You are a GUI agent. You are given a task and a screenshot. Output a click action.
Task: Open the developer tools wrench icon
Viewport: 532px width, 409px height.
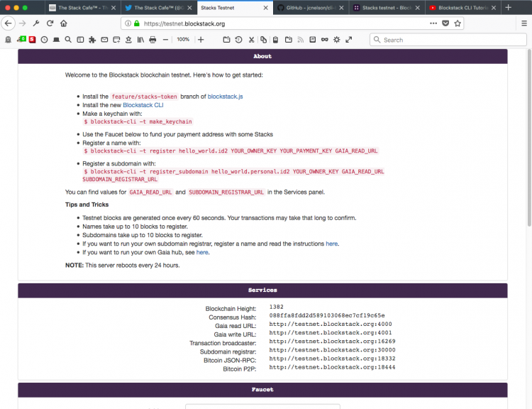[x=36, y=23]
